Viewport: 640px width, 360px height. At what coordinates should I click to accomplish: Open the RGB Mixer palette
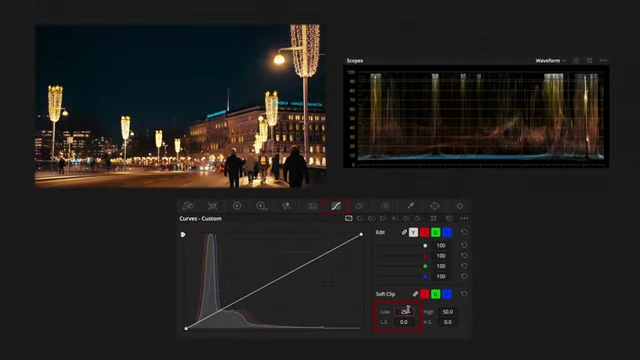287,206
